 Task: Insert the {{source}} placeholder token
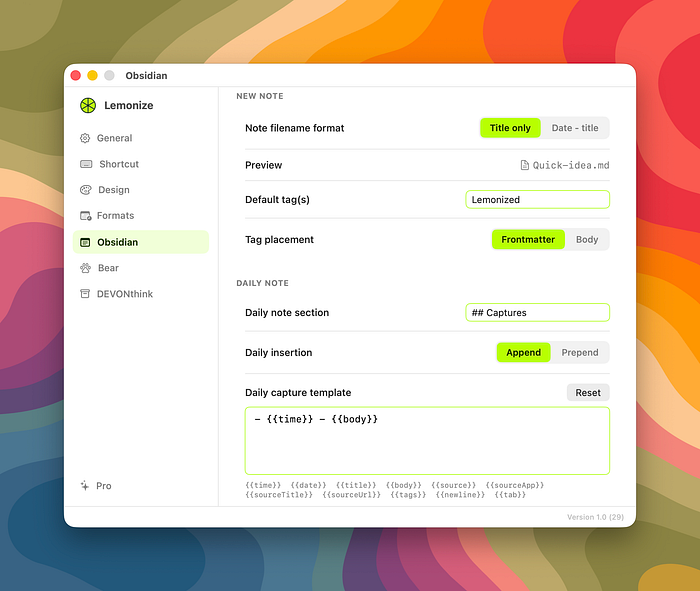pos(454,485)
